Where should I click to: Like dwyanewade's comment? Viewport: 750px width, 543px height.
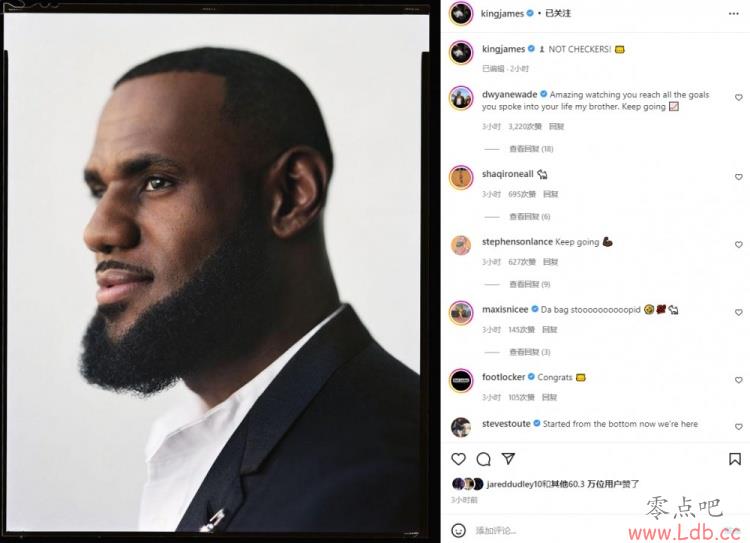tap(739, 98)
